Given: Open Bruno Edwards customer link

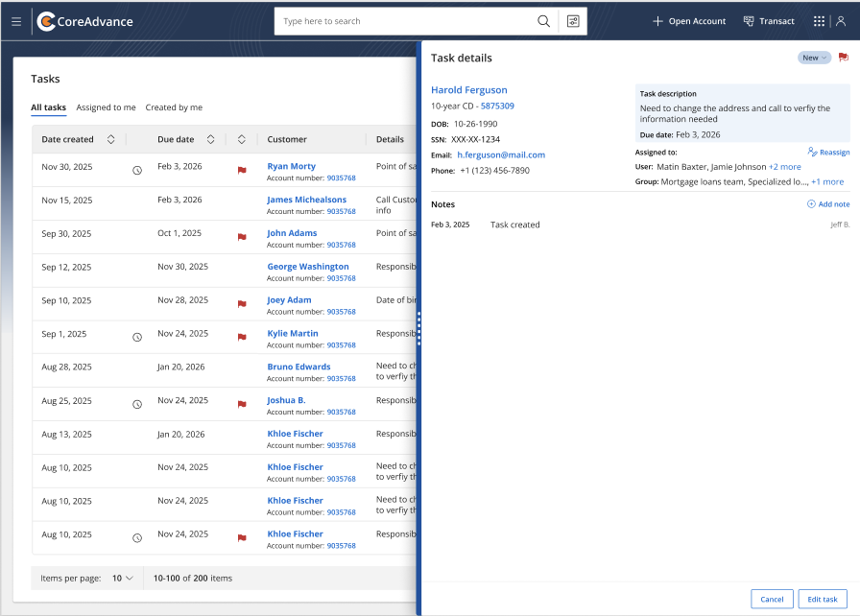Looking at the screenshot, I should (x=299, y=367).
